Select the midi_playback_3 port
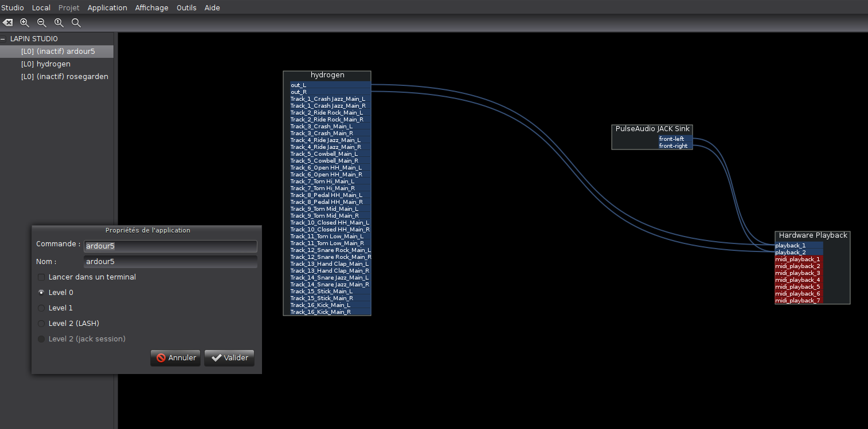This screenshot has height=429, width=868. point(799,273)
